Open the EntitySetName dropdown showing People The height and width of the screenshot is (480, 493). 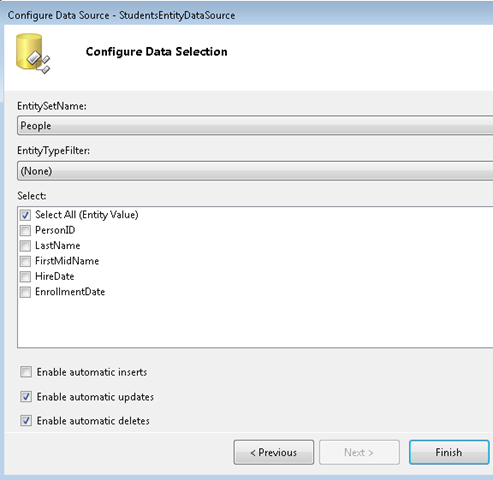click(255, 126)
